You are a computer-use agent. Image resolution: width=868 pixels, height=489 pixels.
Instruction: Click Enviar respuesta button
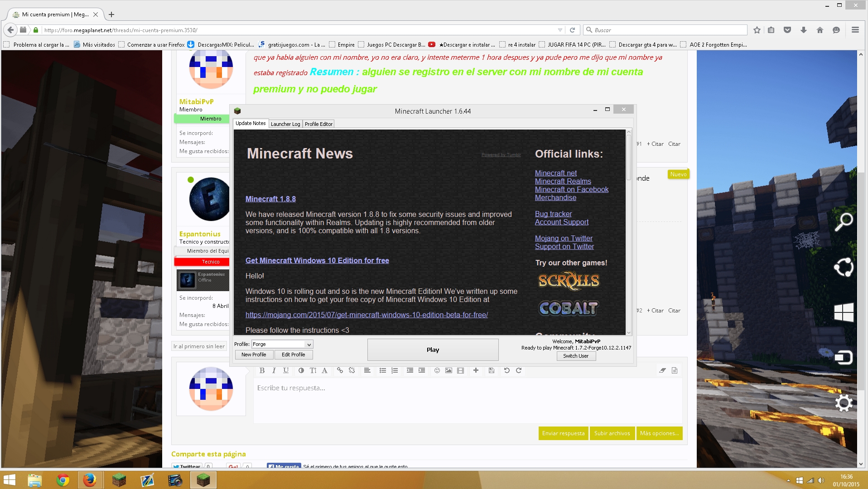[x=563, y=433]
